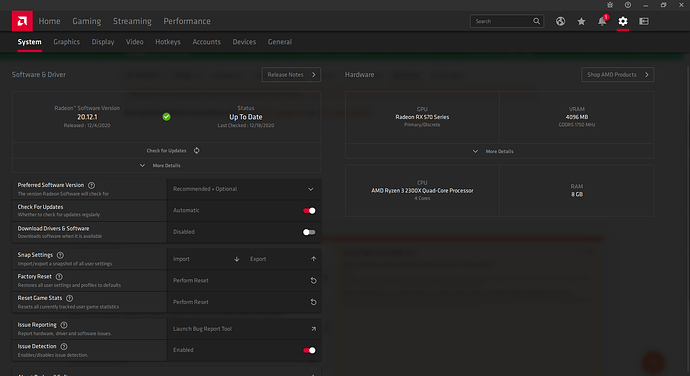
Task: Click Up To Date status text
Action: (x=246, y=117)
